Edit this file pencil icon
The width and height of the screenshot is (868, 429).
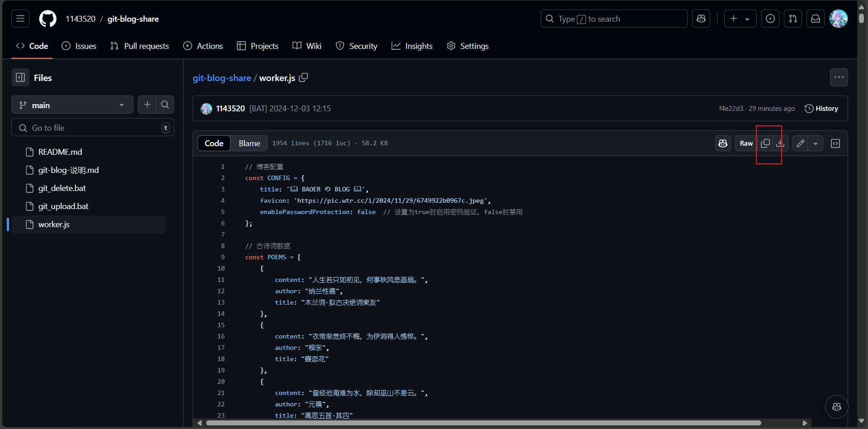pos(800,143)
